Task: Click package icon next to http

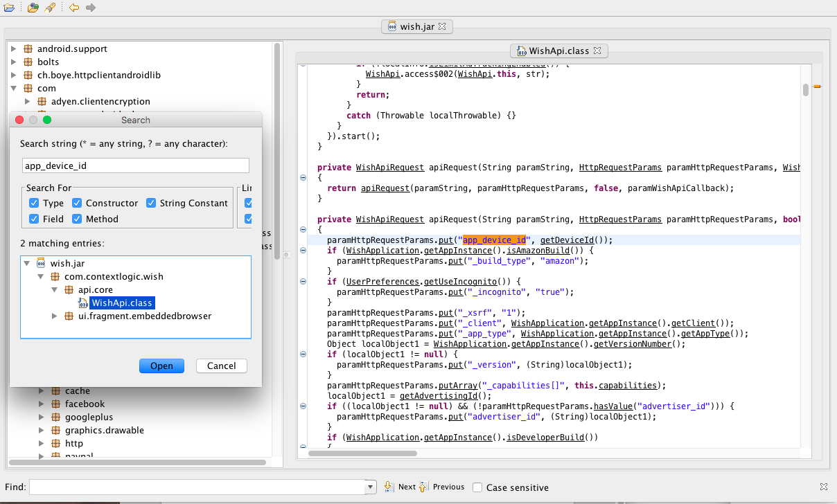Action: 55,444
